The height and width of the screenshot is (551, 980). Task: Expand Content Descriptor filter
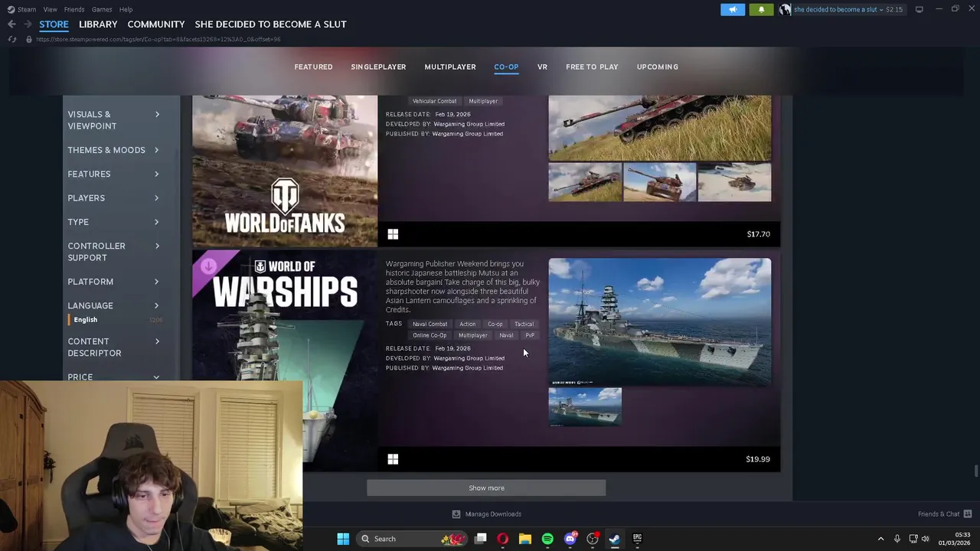click(x=114, y=347)
